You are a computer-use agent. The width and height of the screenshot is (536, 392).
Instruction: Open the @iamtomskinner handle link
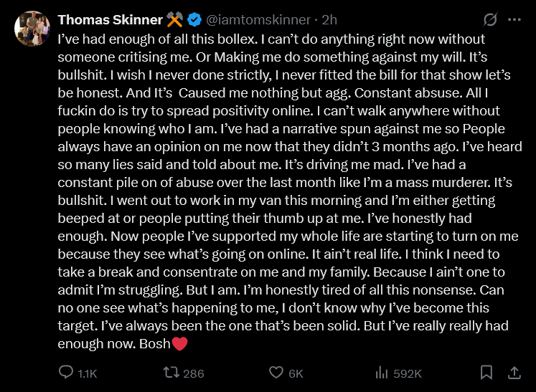260,19
